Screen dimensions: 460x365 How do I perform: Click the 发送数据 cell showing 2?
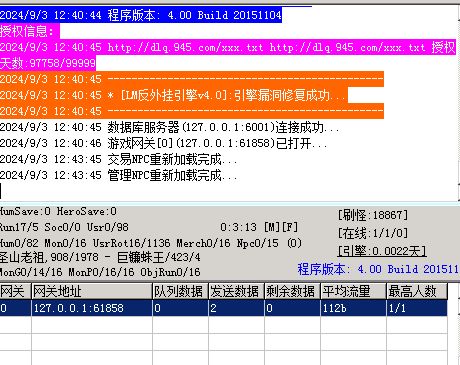tap(236, 308)
